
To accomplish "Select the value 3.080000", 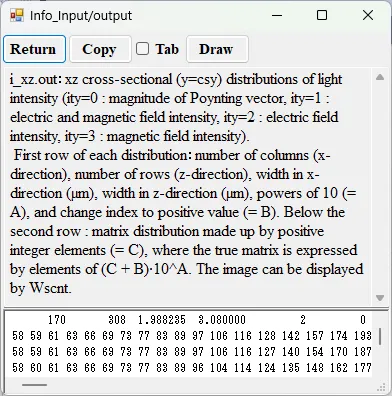I will point(222,320).
